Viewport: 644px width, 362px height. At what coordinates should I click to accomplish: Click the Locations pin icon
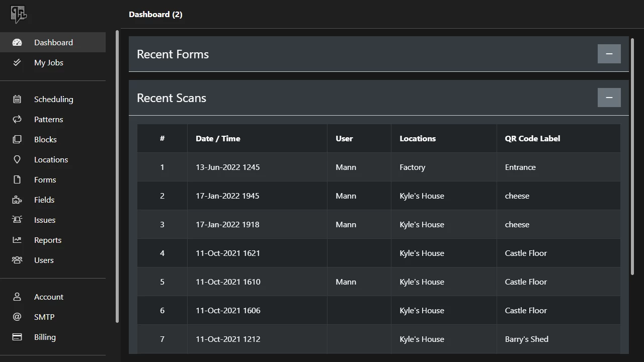[17, 160]
